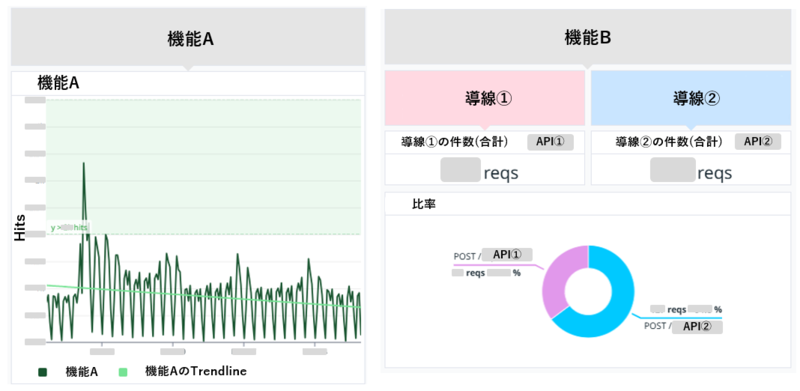The height and width of the screenshot is (391, 800).
Task: Click the 機能AのTrendline legend label
Action: click(x=195, y=372)
